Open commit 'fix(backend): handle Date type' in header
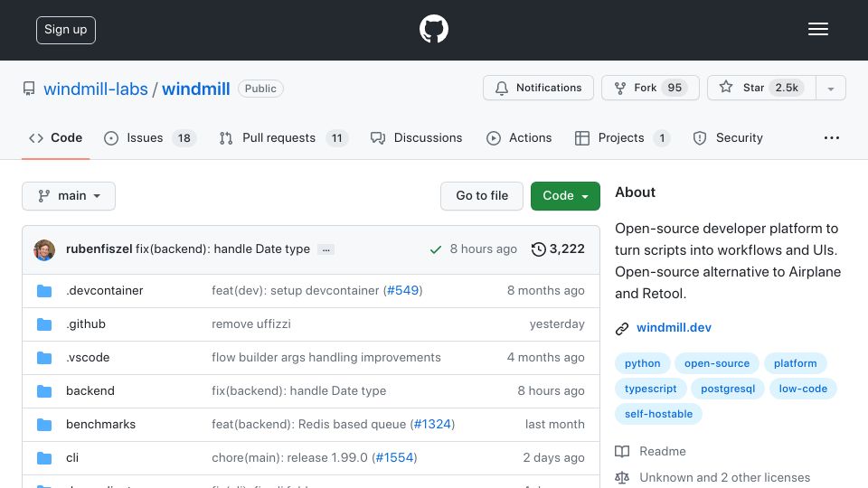 point(222,249)
